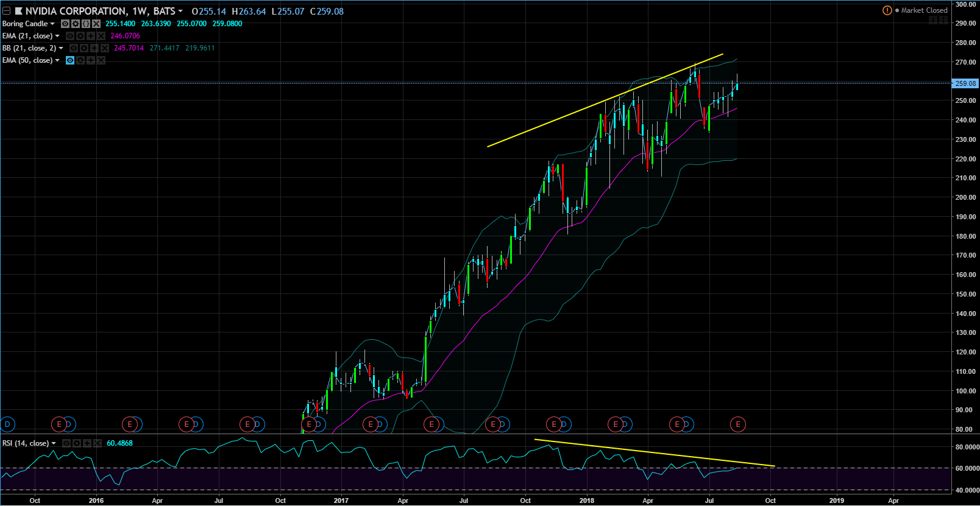Click the low price L255.07
The height and width of the screenshot is (506, 980).
tap(288, 12)
